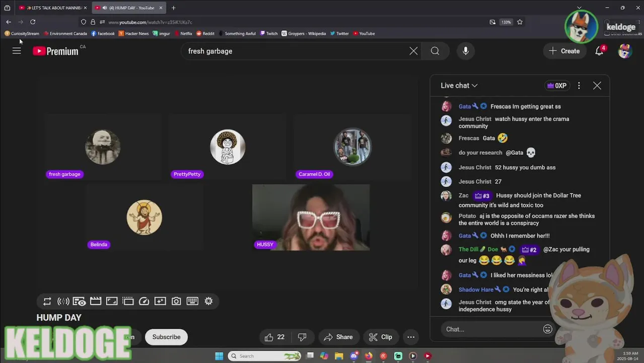Open the Twitch bookmark
The width and height of the screenshot is (644, 363).
tap(269, 34)
